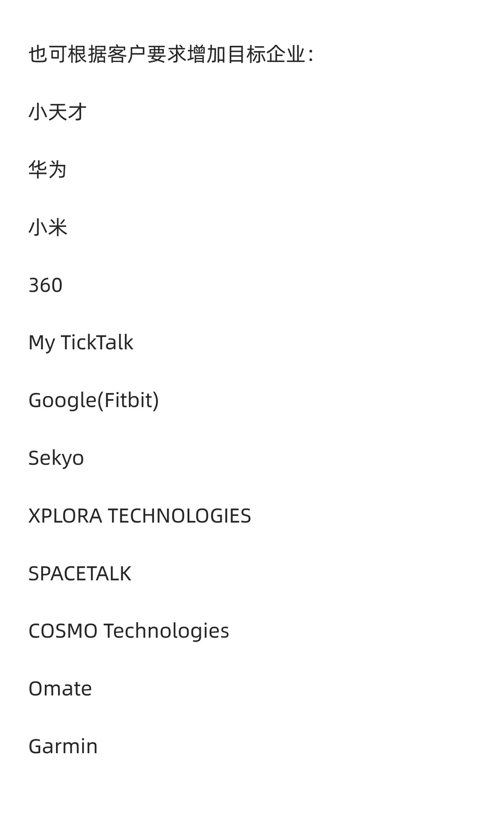Click Technologies after COSMO
Screen dimensions: 504x840
[166, 631]
